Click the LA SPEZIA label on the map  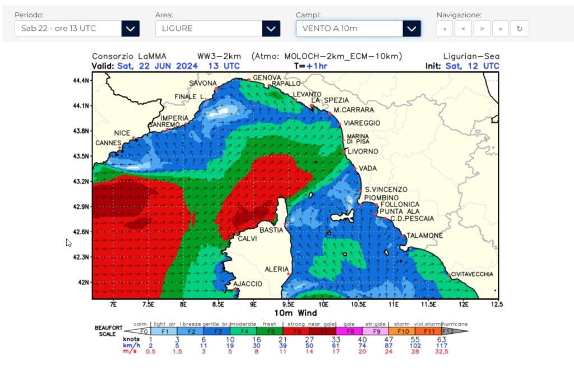tap(330, 100)
